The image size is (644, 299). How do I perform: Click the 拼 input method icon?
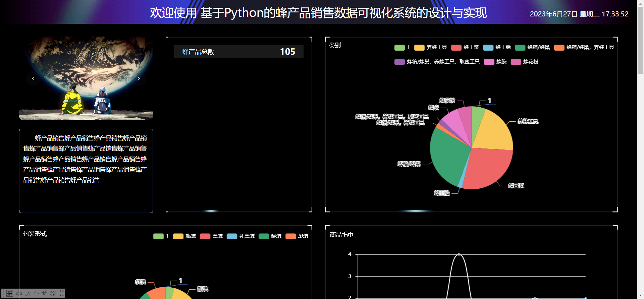click(10, 293)
